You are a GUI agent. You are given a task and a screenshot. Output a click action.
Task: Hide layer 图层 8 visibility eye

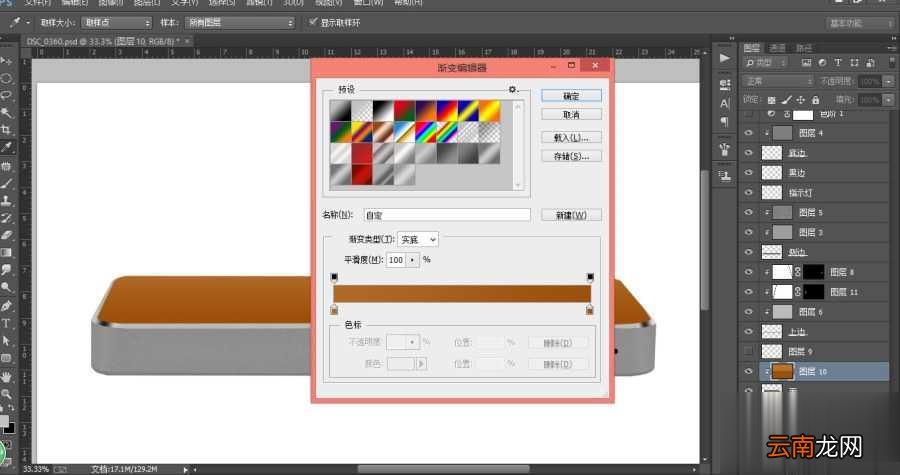tap(748, 272)
